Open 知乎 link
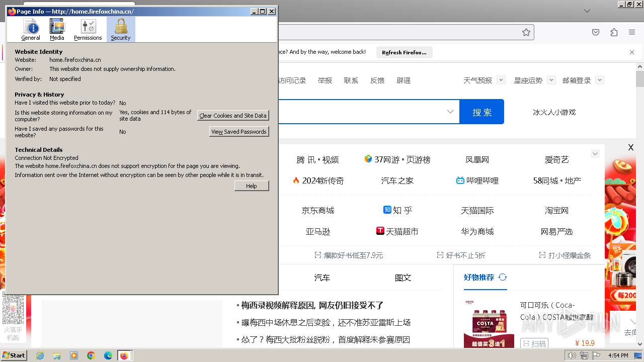Image resolution: width=644 pixels, height=362 pixels. [397, 210]
